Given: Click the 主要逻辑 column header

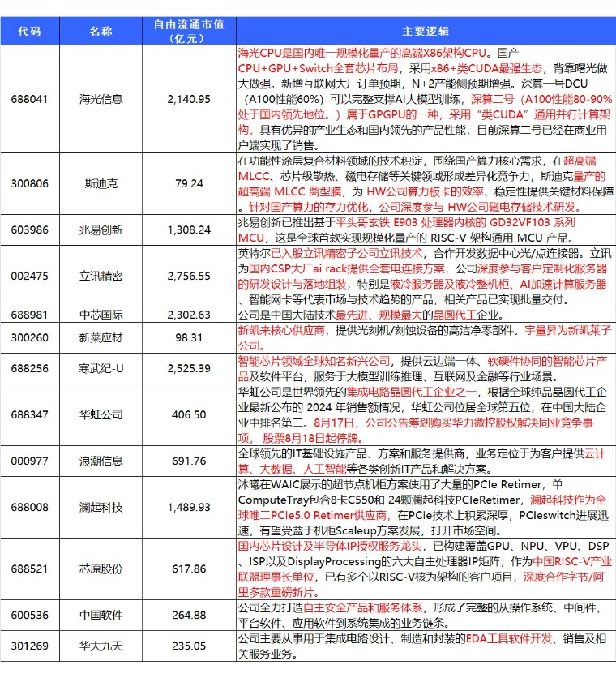Looking at the screenshot, I should point(426,31).
